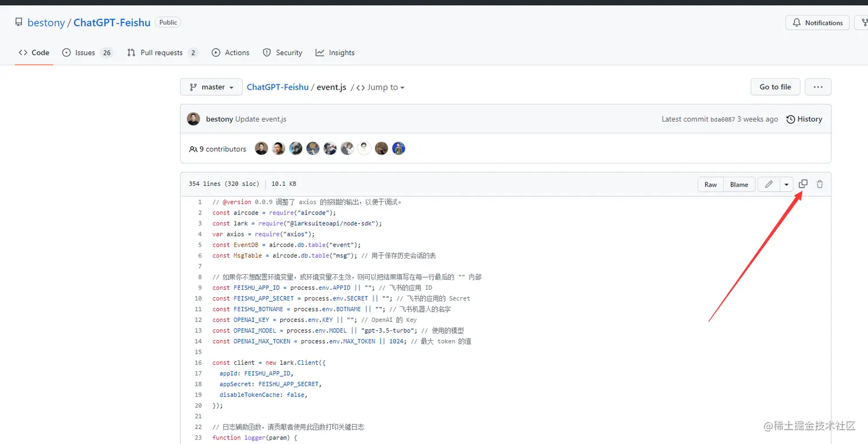The image size is (868, 444).
Task: Click line number 23 in code
Action: [197, 438]
